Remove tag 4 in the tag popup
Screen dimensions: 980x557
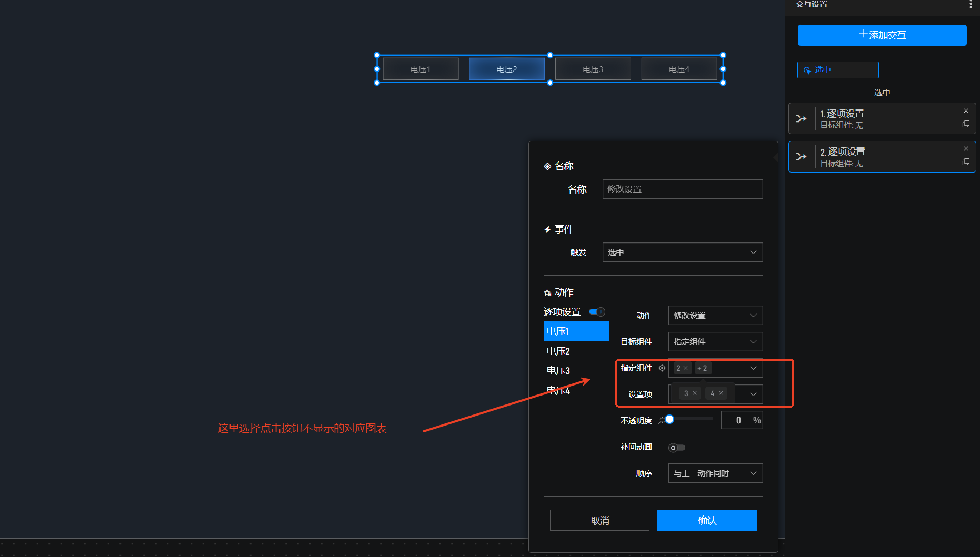click(x=721, y=393)
